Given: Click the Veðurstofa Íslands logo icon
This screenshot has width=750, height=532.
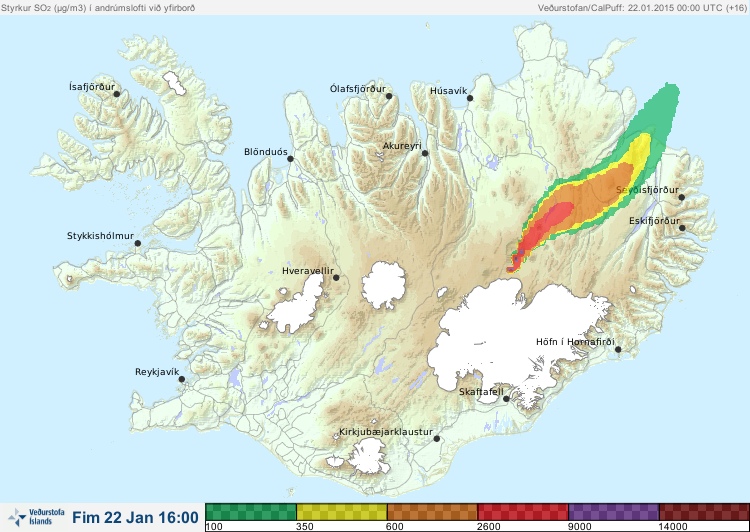Looking at the screenshot, I should tap(17, 518).
